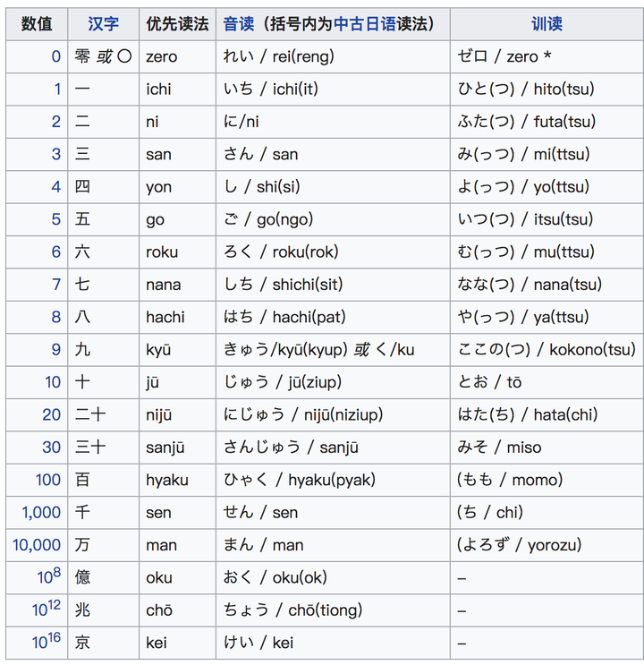Select the cell 'ゼロ / zero *'
This screenshot has height=665, width=644.
547,56
